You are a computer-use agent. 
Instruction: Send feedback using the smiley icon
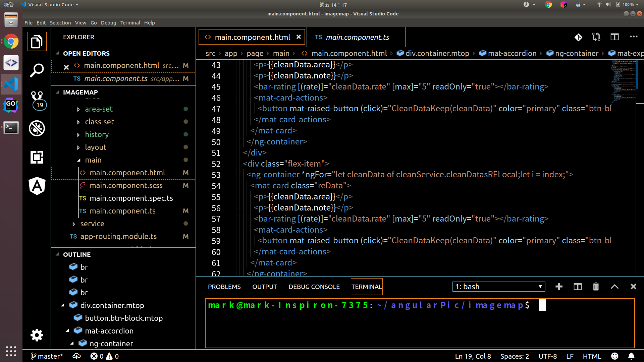point(615,356)
